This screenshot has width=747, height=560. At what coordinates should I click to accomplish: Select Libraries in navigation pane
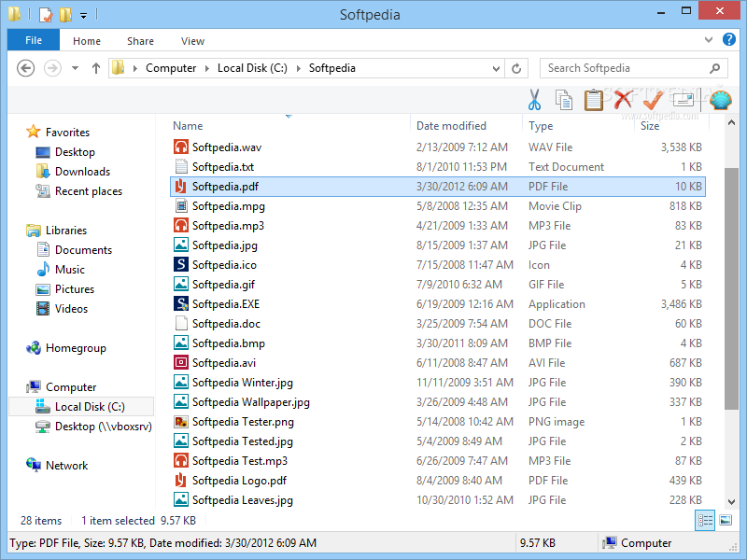(x=66, y=230)
